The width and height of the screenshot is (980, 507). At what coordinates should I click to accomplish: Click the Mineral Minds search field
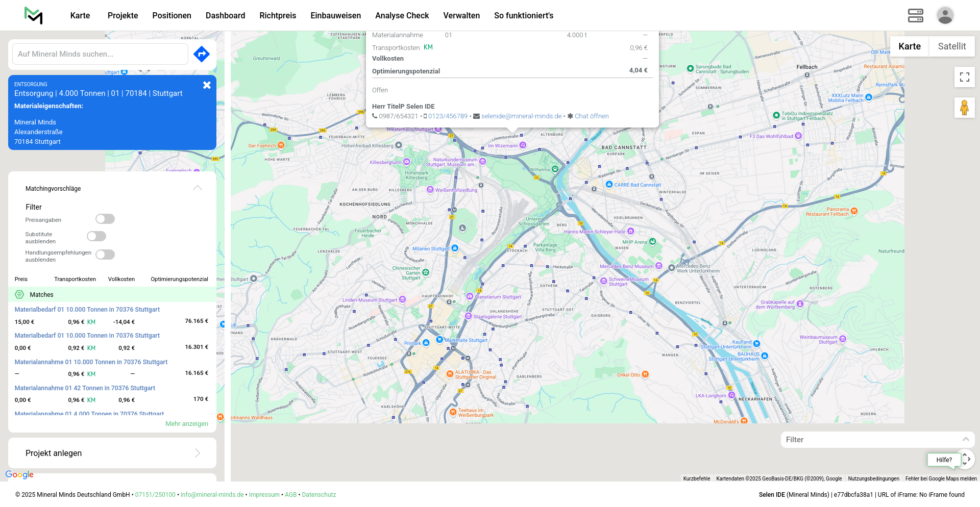tap(100, 54)
